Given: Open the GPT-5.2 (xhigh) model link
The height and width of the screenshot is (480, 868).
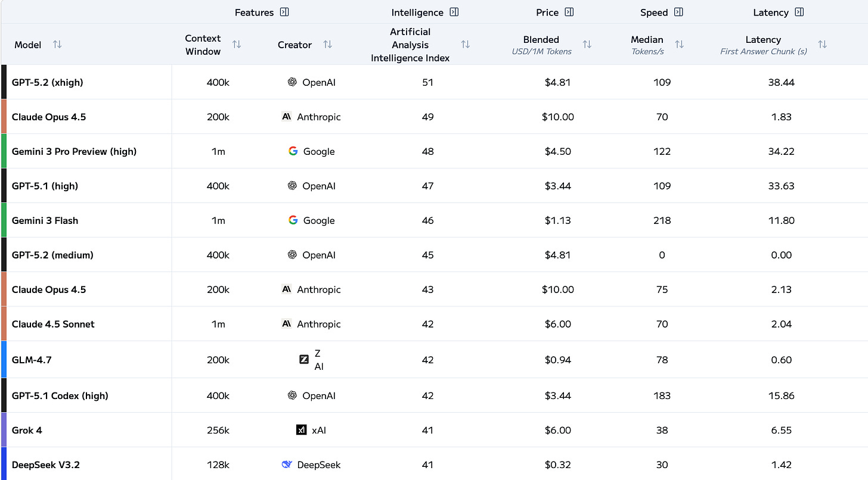Looking at the screenshot, I should coord(48,82).
